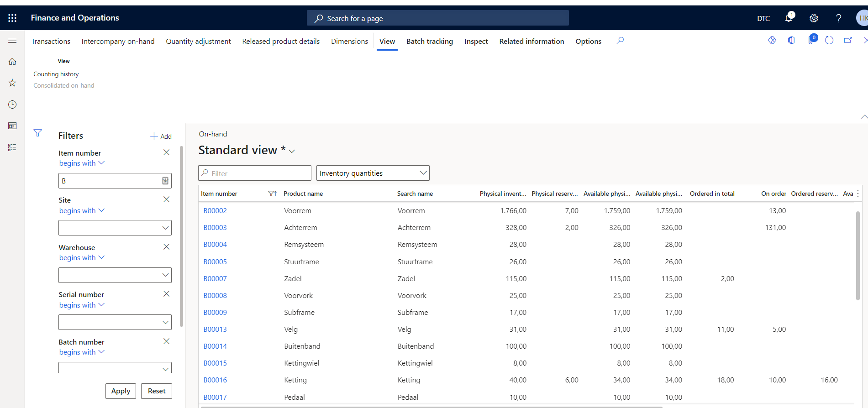Toggle the filter pane funnel icon

(x=37, y=133)
